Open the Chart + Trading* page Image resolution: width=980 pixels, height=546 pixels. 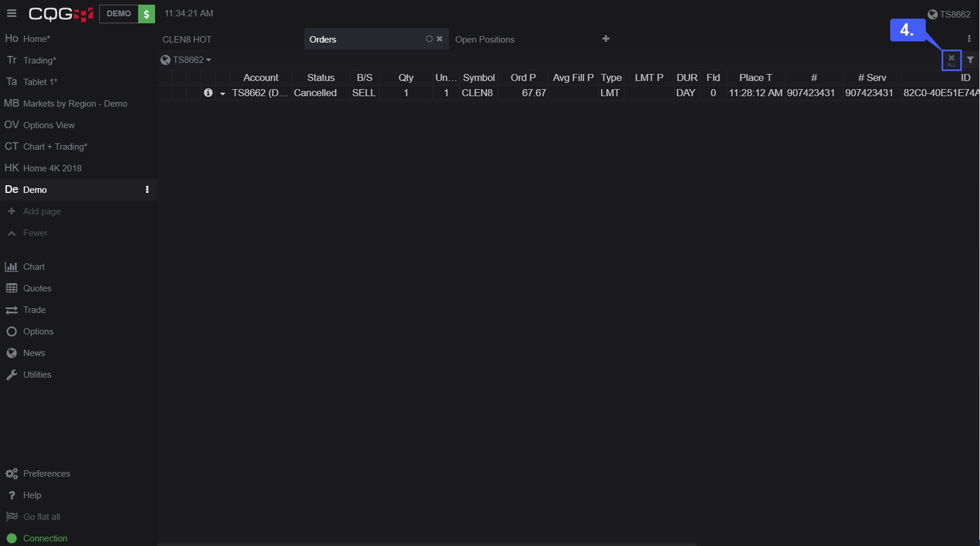(78, 147)
